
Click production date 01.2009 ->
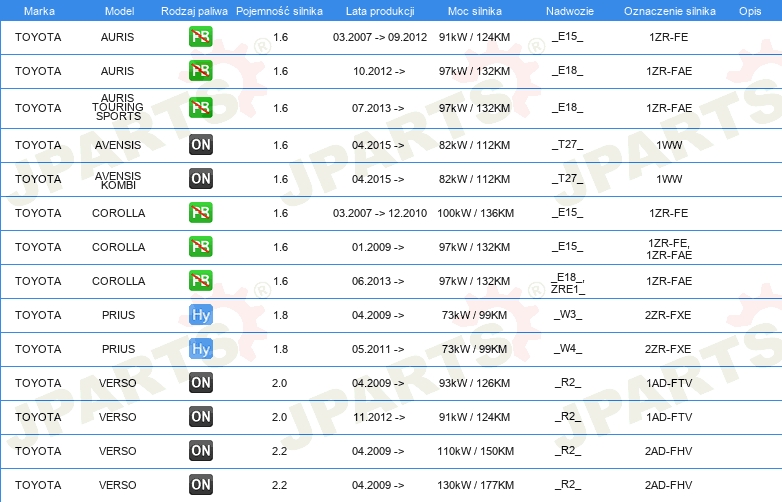(x=378, y=247)
